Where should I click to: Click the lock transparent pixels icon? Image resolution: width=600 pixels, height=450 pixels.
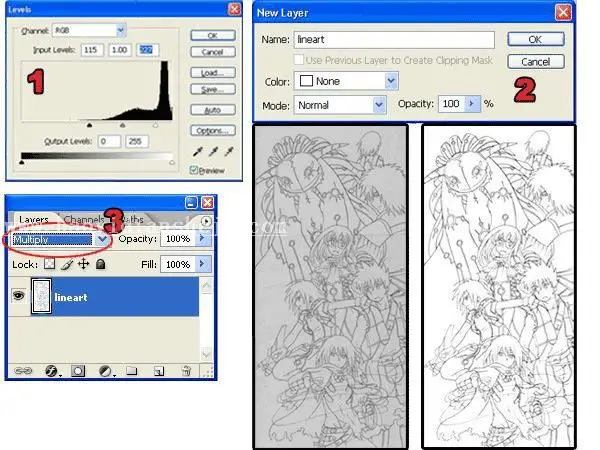tap(49, 264)
